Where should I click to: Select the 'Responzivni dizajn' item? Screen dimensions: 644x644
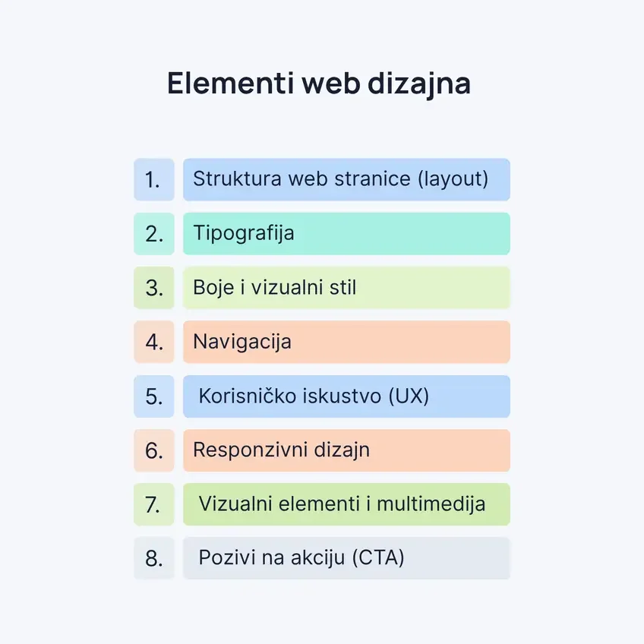click(346, 450)
